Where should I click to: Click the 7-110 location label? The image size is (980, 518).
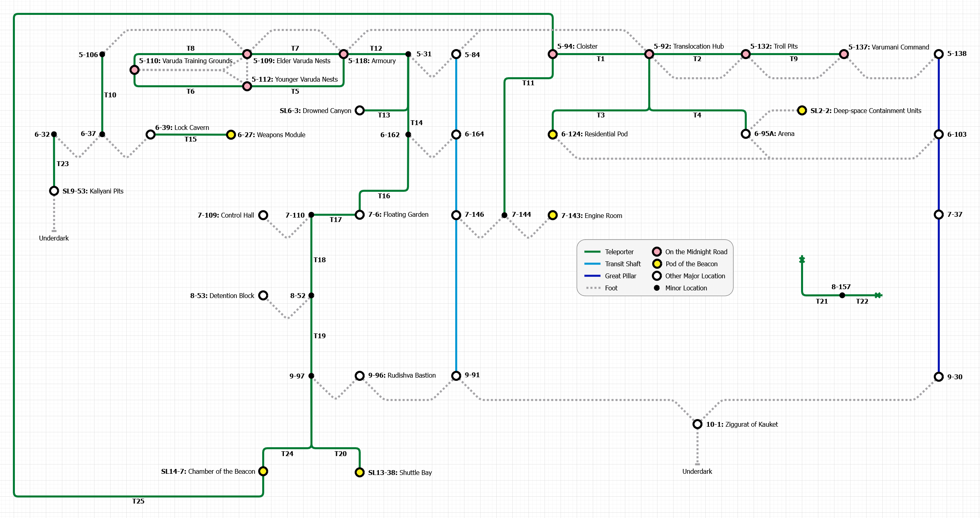click(x=295, y=215)
